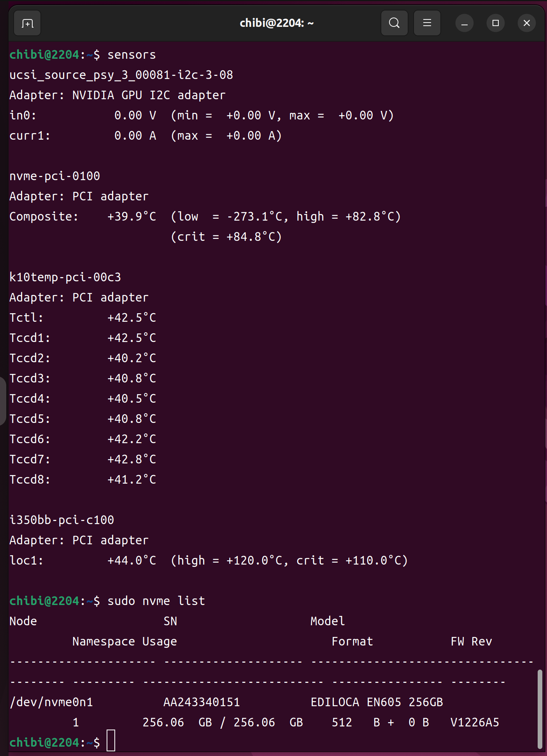This screenshot has height=756, width=547.
Task: Click the Tccd7 temperature value +42.8°C
Action: tap(131, 460)
